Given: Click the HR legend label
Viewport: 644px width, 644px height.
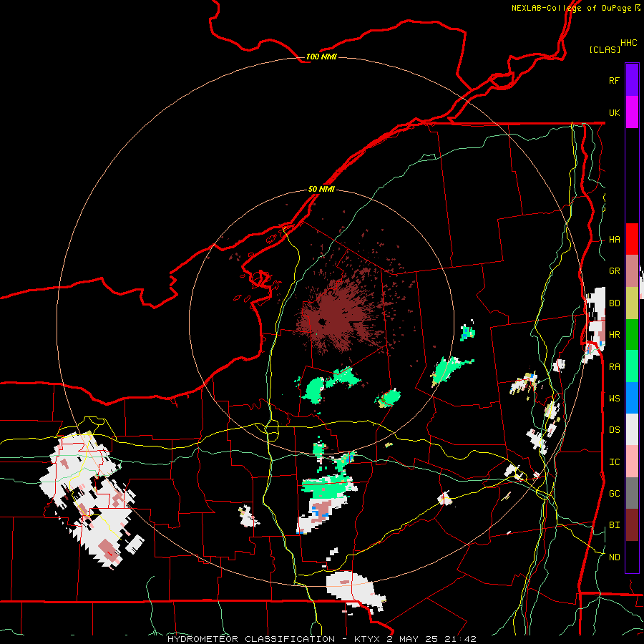Looking at the screenshot, I should coord(614,335).
